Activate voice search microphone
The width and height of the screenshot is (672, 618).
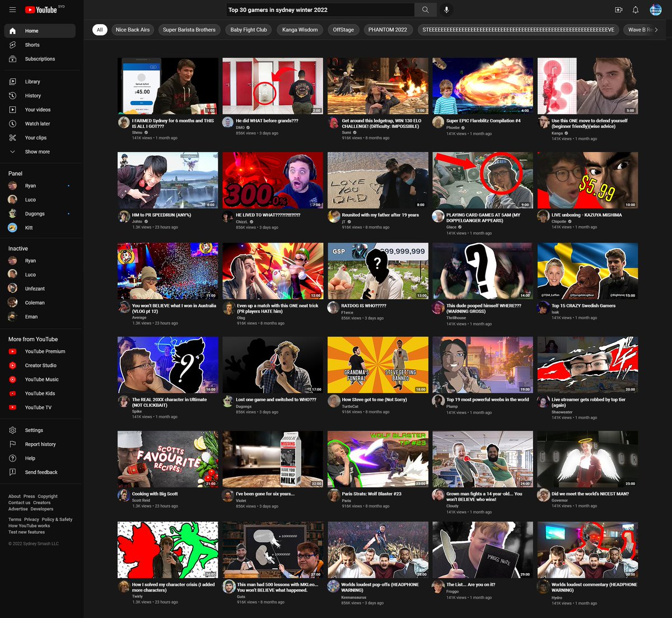pyautogui.click(x=446, y=10)
